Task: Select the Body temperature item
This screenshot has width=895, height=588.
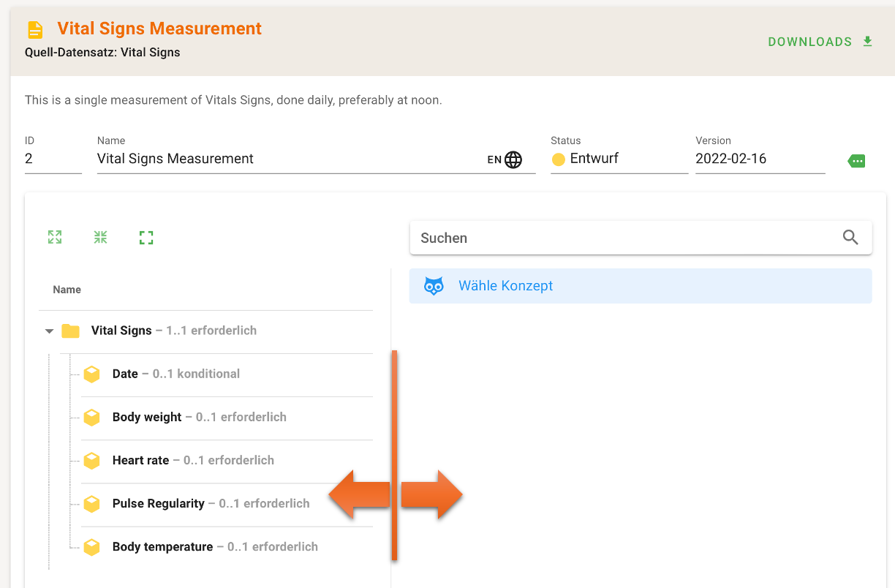Action: 162,546
